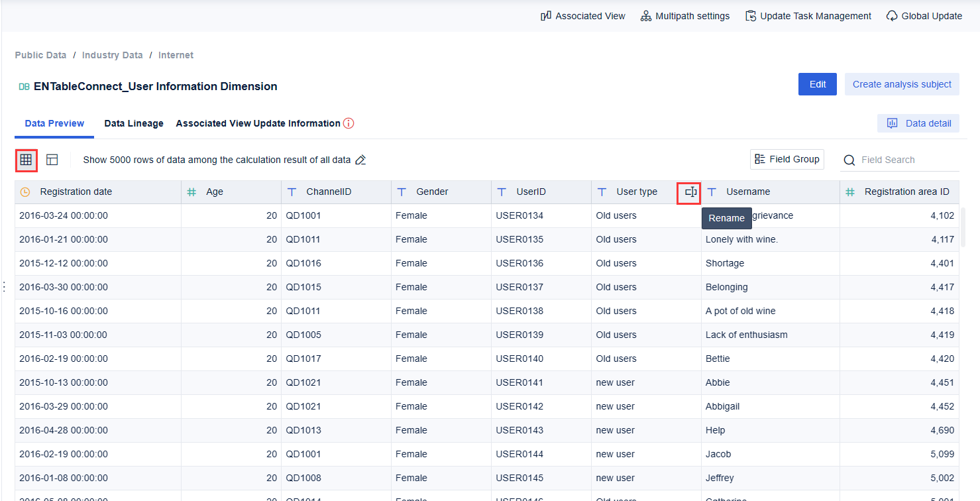
Task: Open Associated View Update Information tab
Action: [258, 123]
